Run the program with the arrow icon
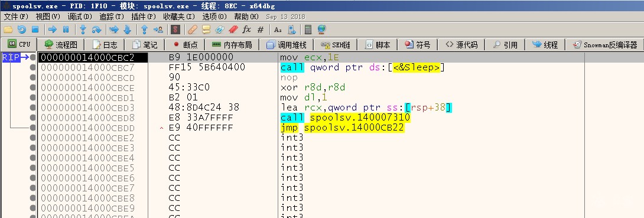This screenshot has width=644, height=218. tap(53, 30)
